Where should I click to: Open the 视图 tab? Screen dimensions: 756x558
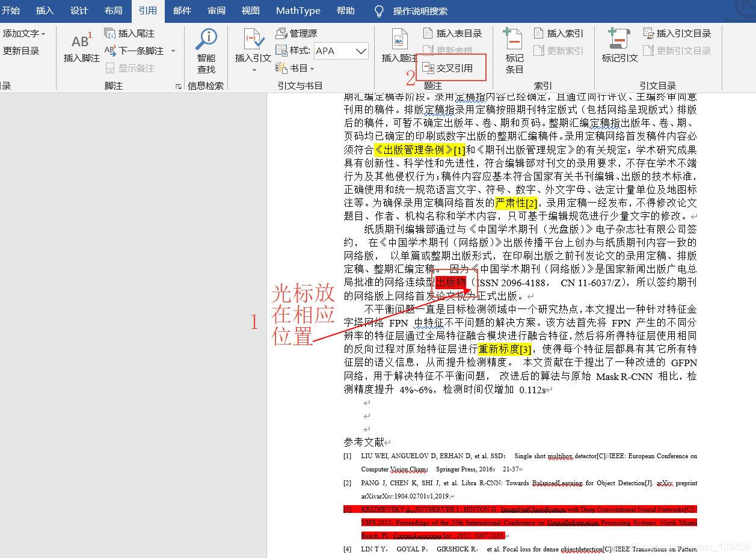(x=251, y=11)
